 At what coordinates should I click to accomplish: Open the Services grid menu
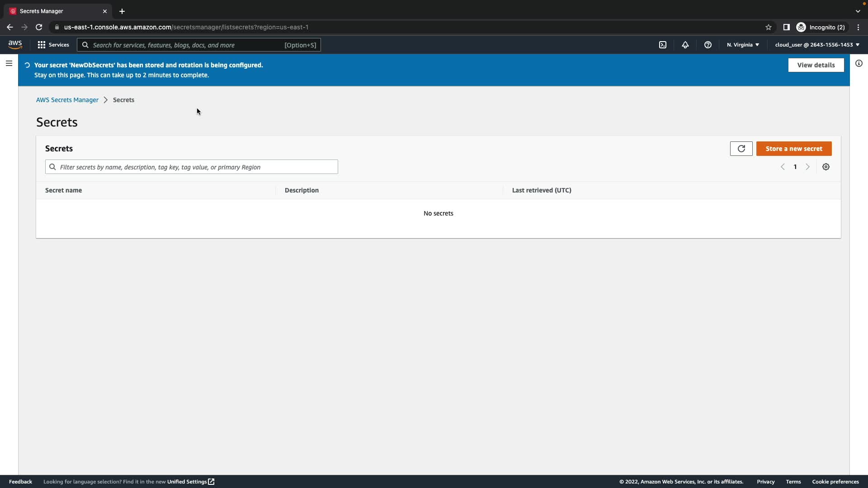53,45
